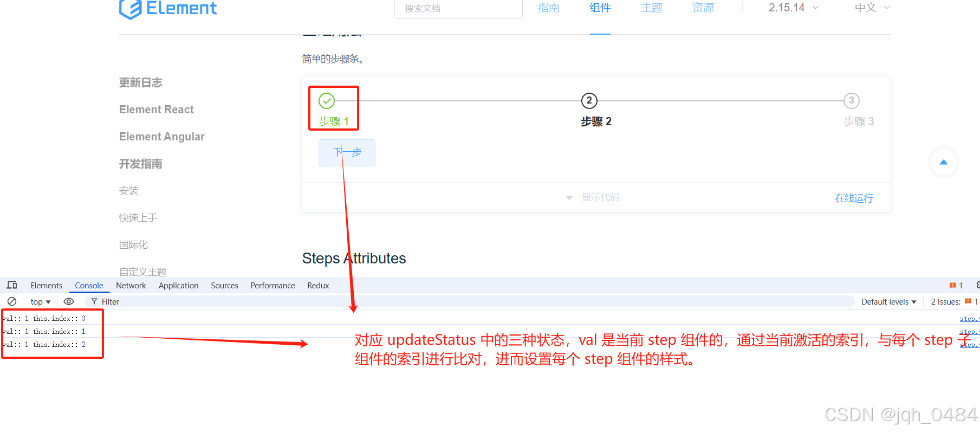Click the Element logo

(x=168, y=9)
